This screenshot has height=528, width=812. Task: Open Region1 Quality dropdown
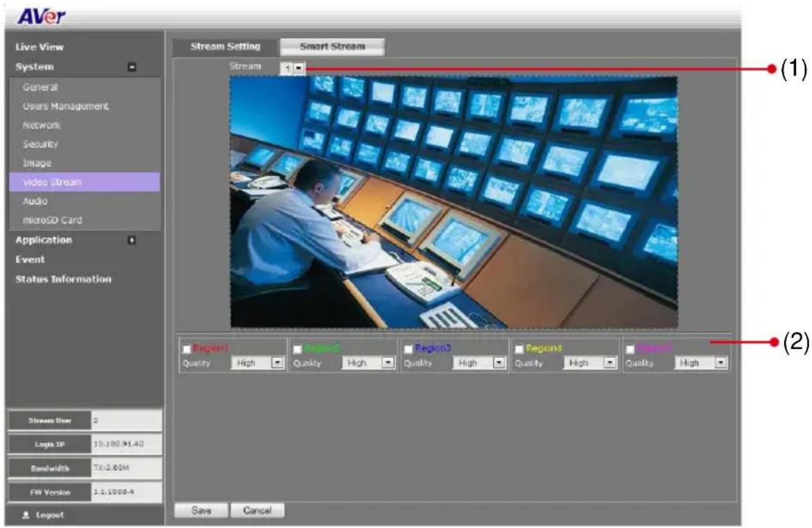pyautogui.click(x=257, y=363)
